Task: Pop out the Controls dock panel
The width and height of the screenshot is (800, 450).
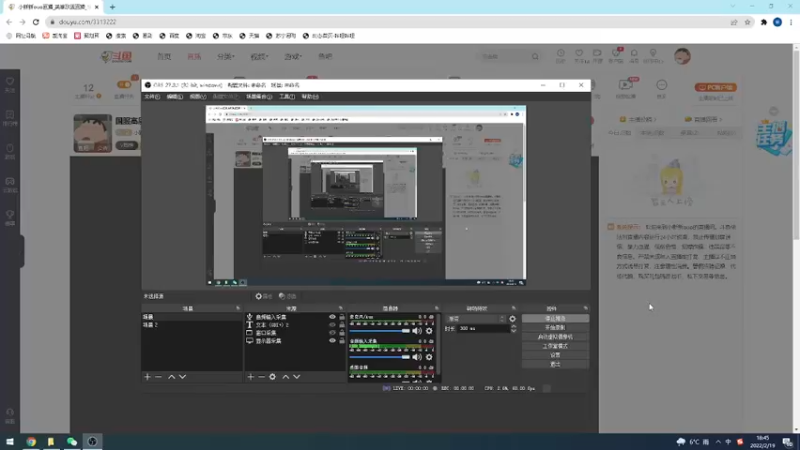Action: [x=585, y=308]
